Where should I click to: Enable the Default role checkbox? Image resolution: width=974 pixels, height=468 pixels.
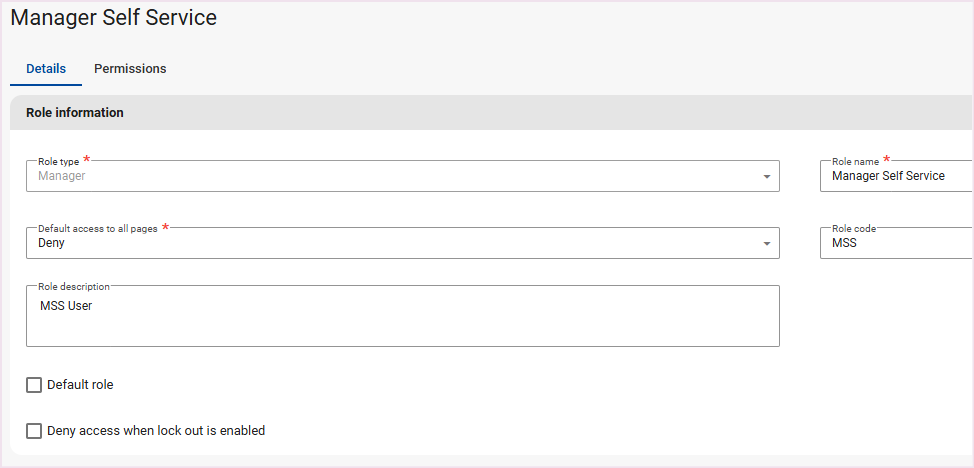(x=34, y=385)
